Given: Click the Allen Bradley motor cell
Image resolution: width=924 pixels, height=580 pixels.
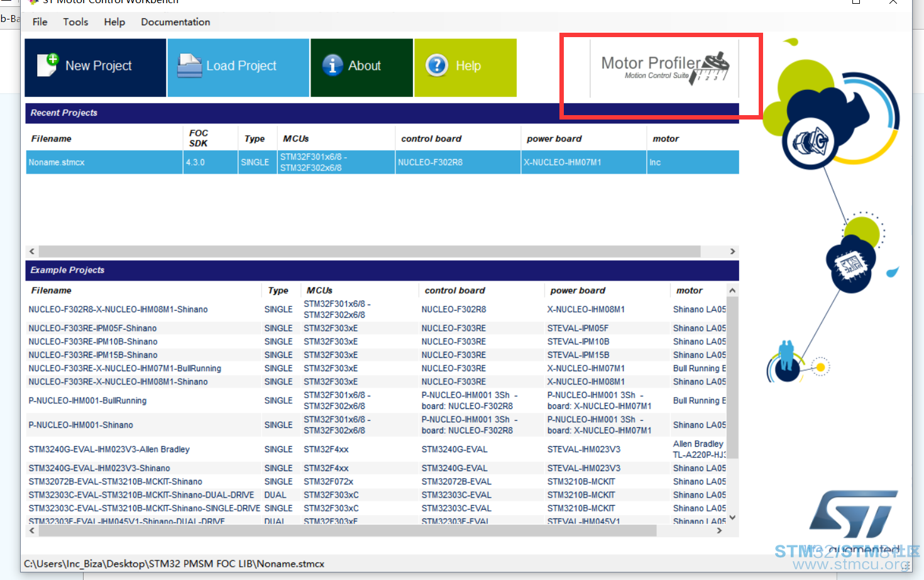Looking at the screenshot, I should (699, 449).
